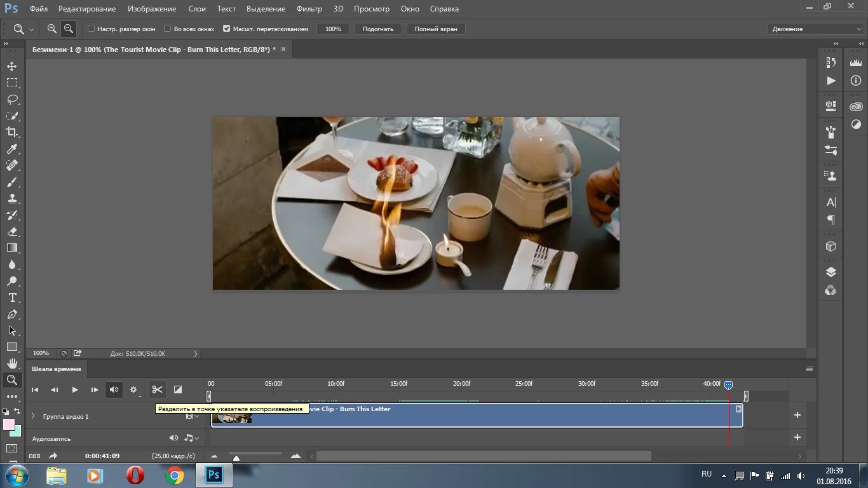Open the 3D panel cube icon
The image size is (868, 488).
[831, 246]
